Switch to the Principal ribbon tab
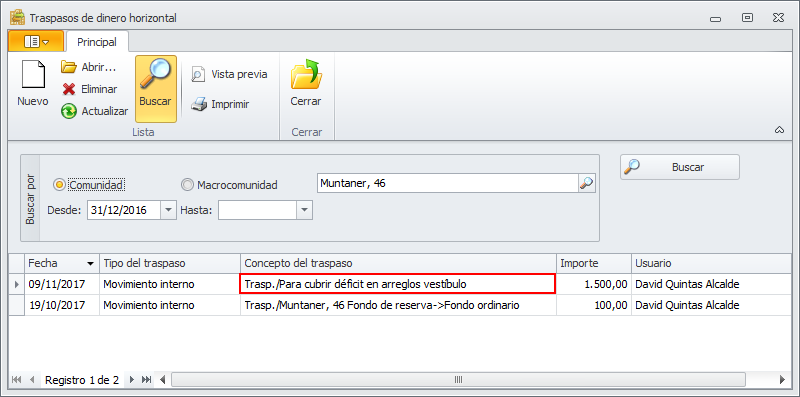 97,42
